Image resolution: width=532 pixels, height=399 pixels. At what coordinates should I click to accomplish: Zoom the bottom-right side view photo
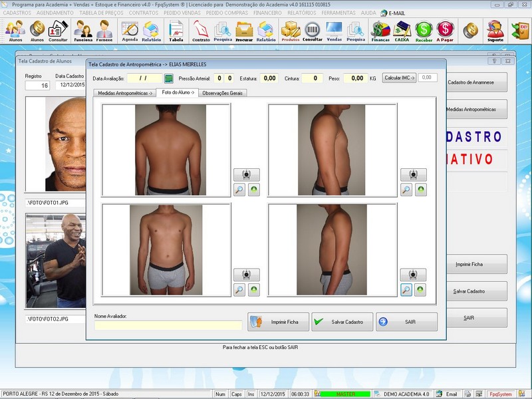406,290
